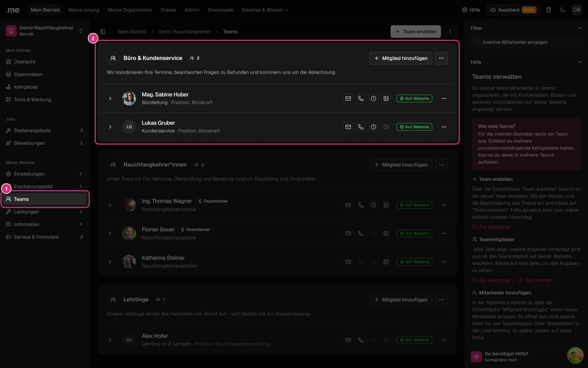Click email icon for Florian Bauer

pyautogui.click(x=348, y=233)
